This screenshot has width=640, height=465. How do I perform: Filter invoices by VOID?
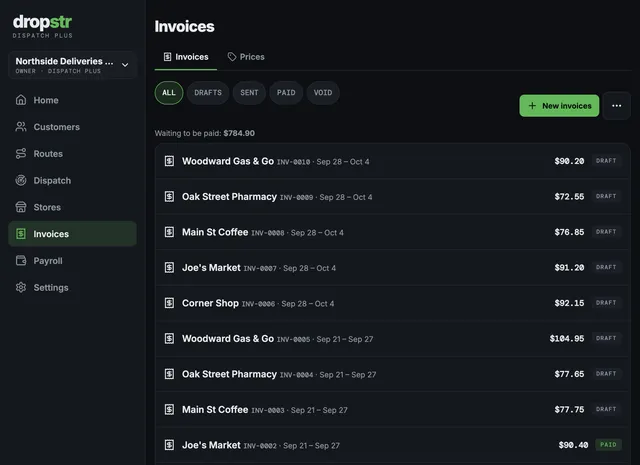tap(323, 93)
